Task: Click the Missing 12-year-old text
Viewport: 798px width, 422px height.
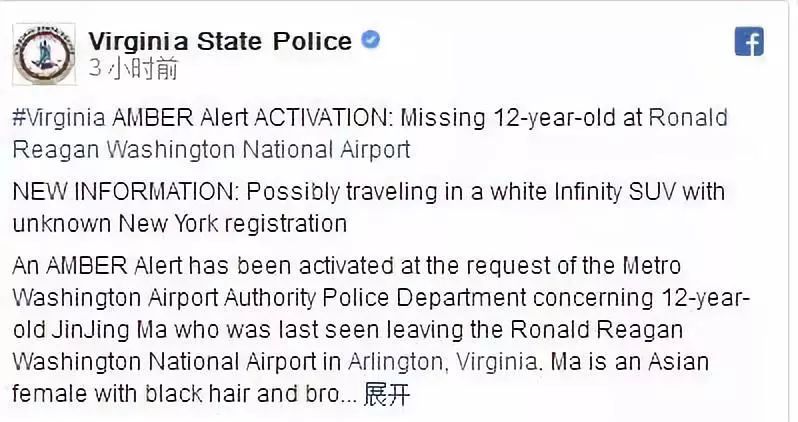Action: point(521,118)
